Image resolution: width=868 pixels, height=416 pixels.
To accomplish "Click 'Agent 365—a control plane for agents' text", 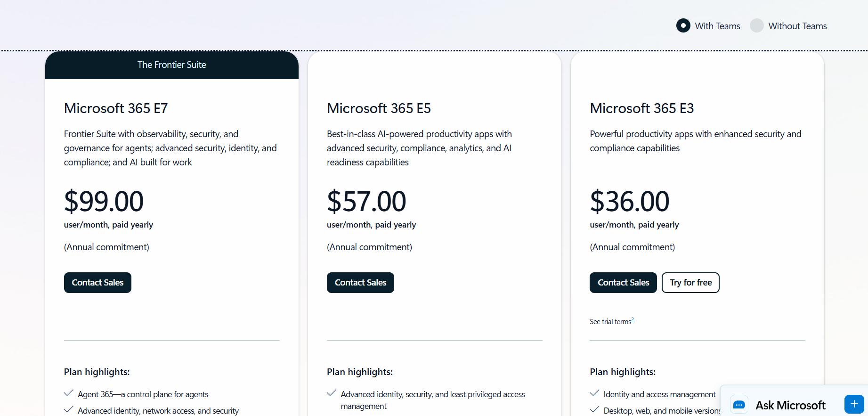I will 143,394.
